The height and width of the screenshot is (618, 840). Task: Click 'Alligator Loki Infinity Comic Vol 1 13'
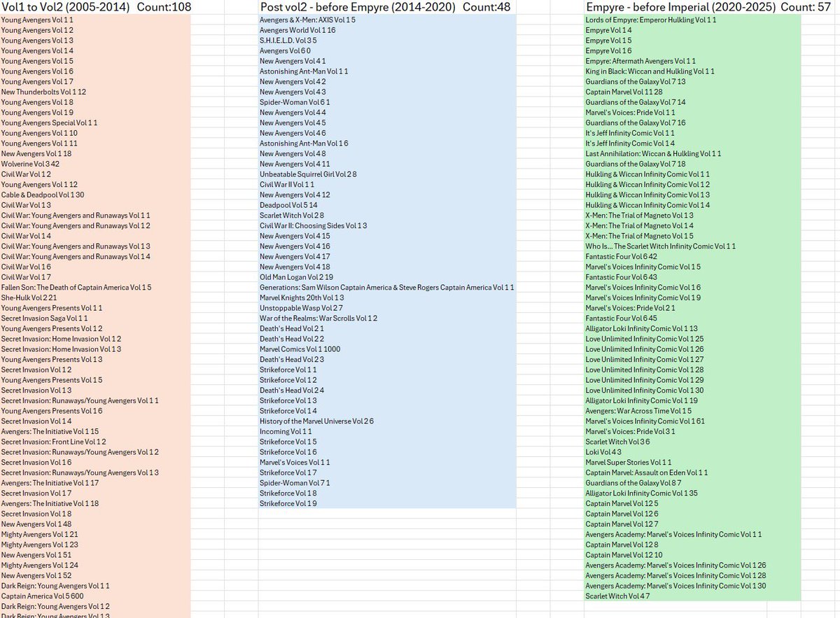[x=693, y=328]
